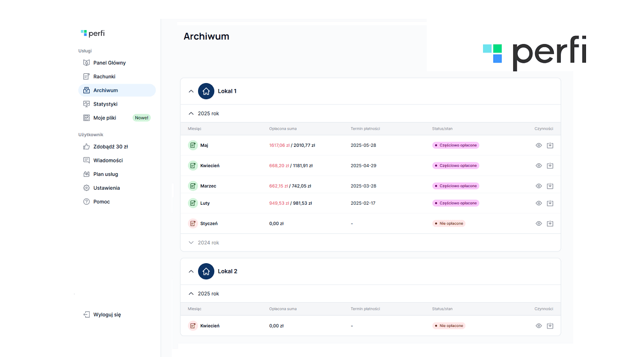Open Statystyki in the sidebar menu
The height and width of the screenshot is (357, 644).
[105, 104]
